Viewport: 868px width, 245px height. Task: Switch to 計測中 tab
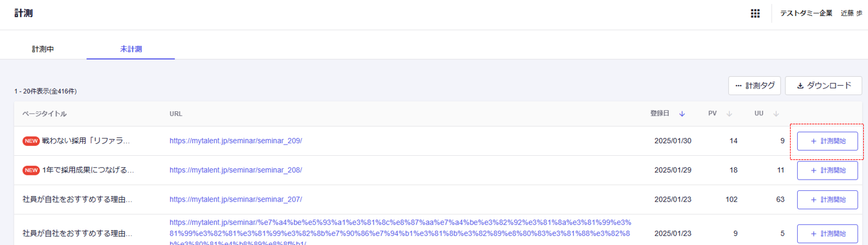click(x=43, y=49)
